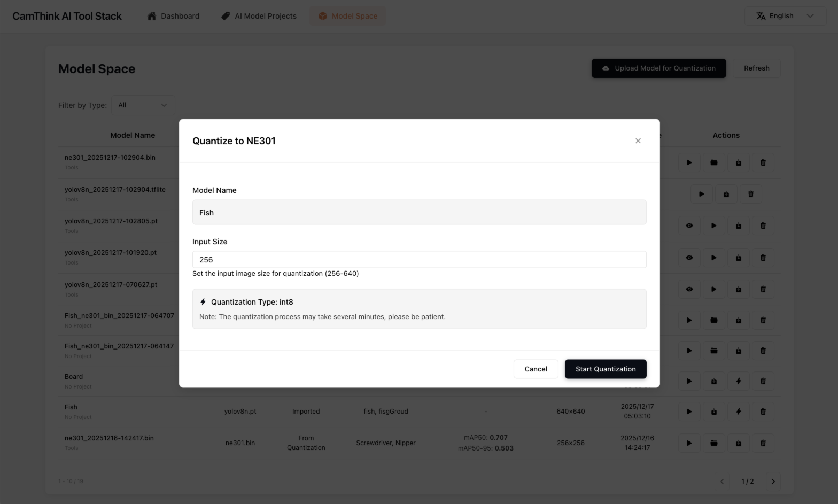The width and height of the screenshot is (838, 504).
Task: Toggle the eye preview for yolov8n_20251217-102805.pt
Action: pyautogui.click(x=689, y=226)
